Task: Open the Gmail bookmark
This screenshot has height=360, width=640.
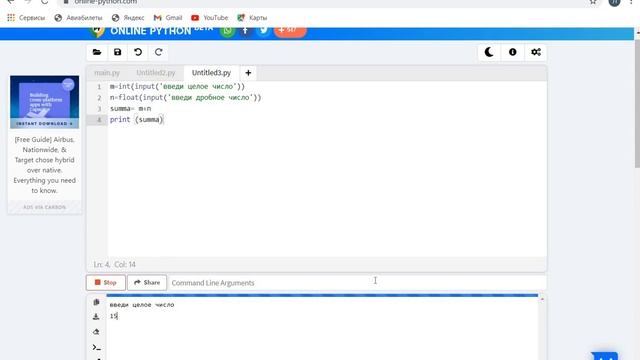Action: (168, 18)
